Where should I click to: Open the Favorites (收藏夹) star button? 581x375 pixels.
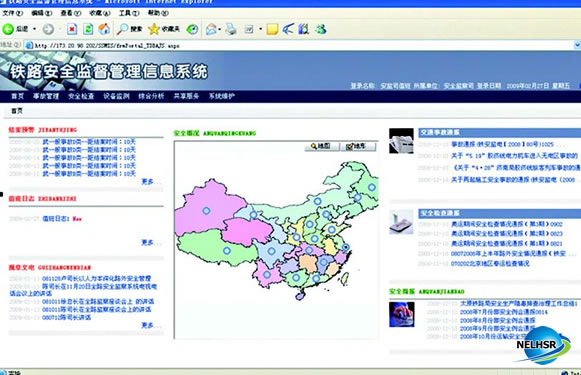[x=164, y=29]
